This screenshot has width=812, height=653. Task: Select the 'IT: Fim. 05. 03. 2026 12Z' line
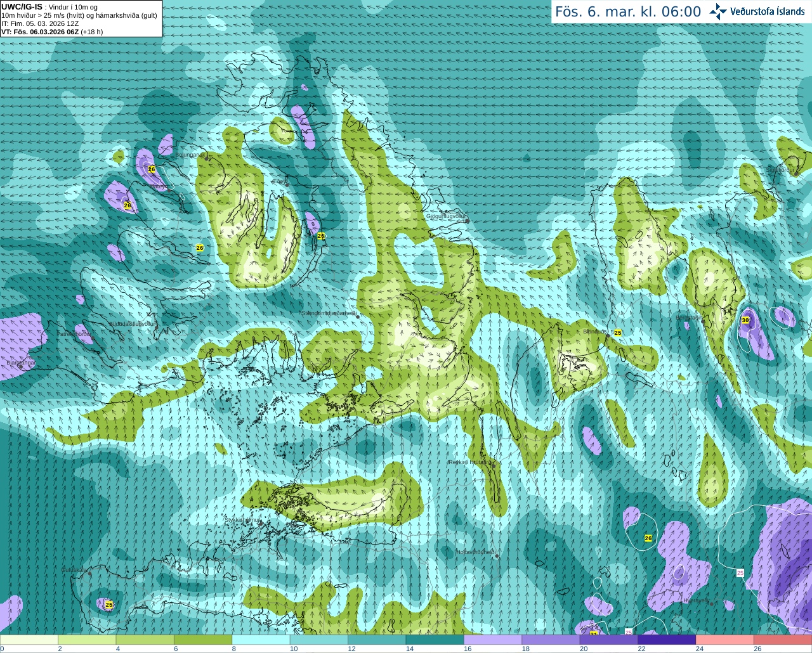tap(40, 23)
